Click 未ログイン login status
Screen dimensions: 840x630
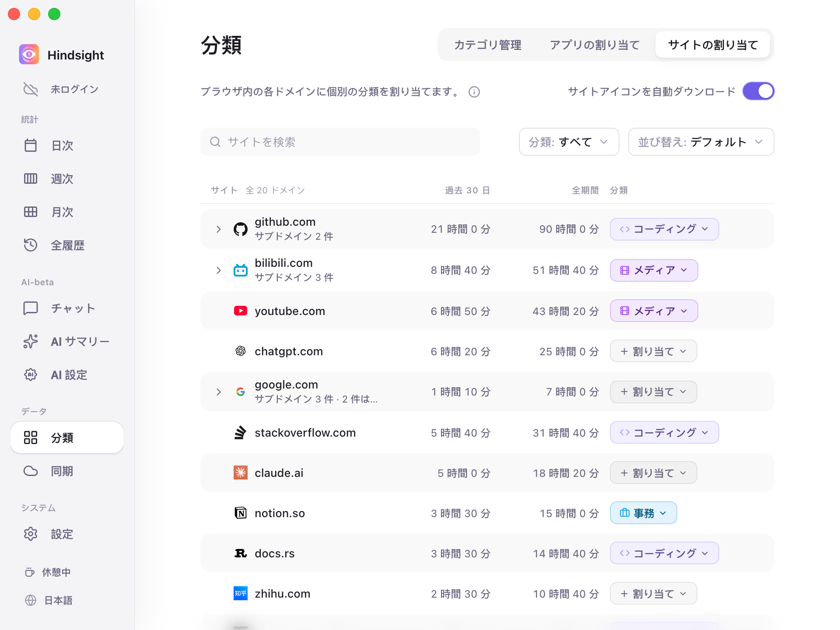coord(74,89)
